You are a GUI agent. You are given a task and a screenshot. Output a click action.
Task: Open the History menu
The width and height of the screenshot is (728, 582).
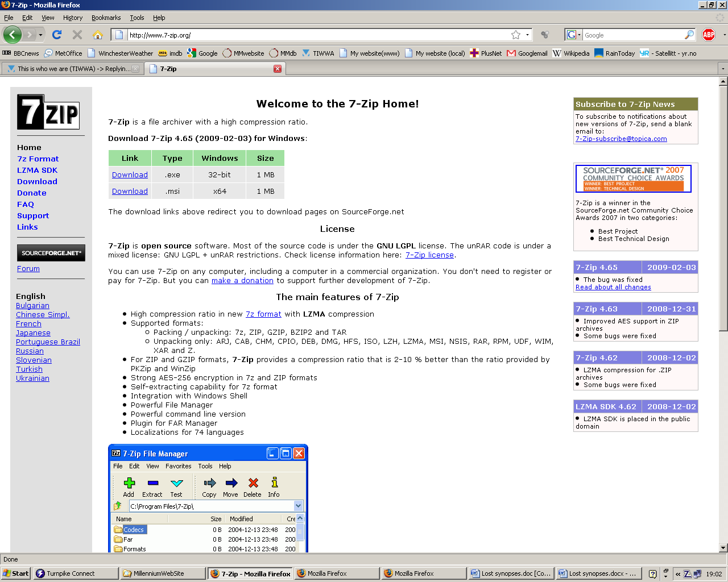(x=73, y=18)
